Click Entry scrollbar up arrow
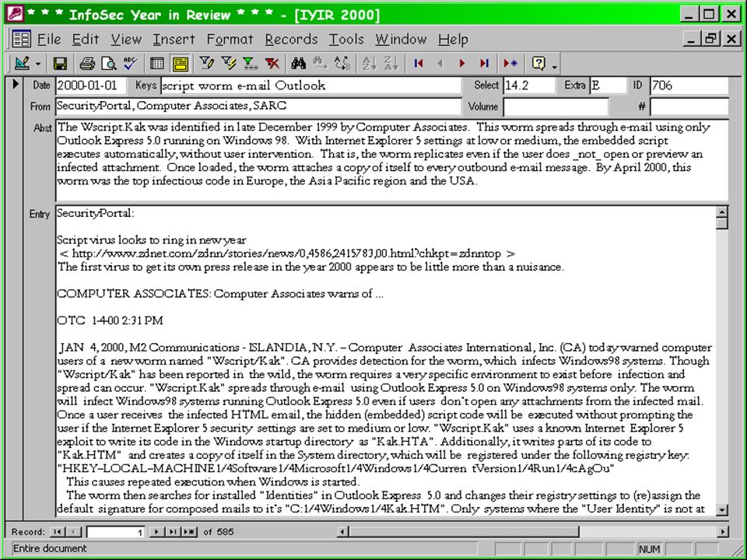The image size is (747, 560). click(x=722, y=212)
